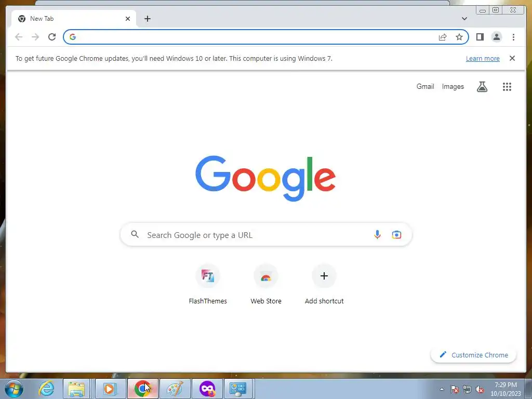Open the Web Store shortcut
Image resolution: width=532 pixels, height=399 pixels.
(266, 285)
